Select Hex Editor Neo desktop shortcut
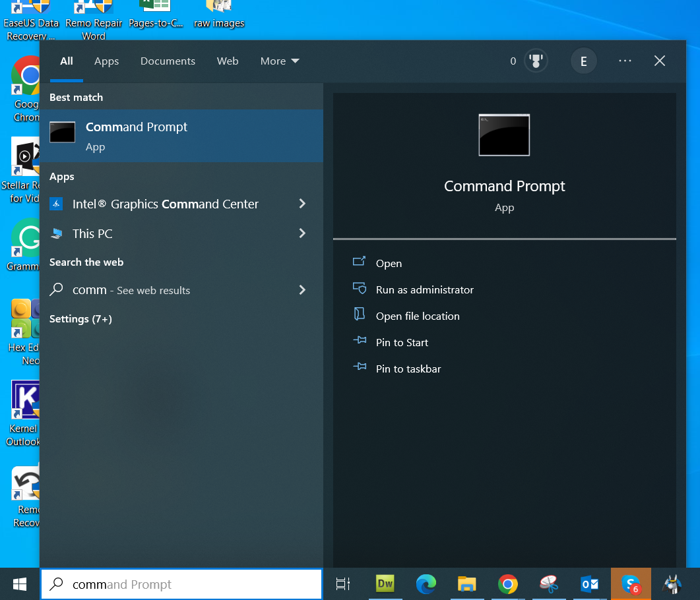The height and width of the screenshot is (600, 700). coord(25,332)
